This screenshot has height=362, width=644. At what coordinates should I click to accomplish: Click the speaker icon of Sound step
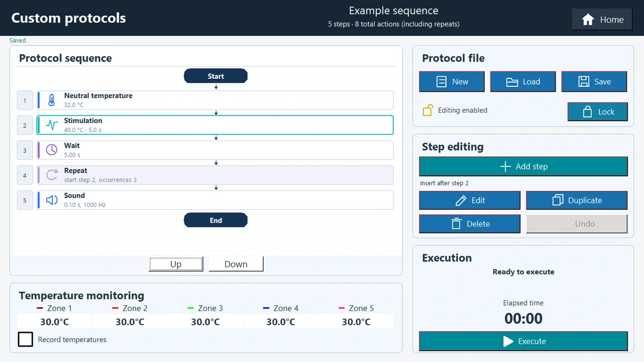(52, 200)
